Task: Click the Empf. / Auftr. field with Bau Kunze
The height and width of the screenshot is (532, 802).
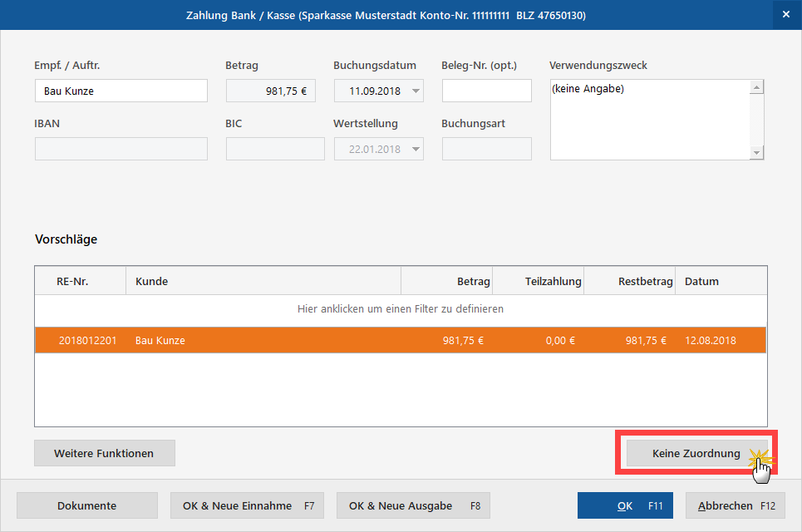Action: (121, 91)
